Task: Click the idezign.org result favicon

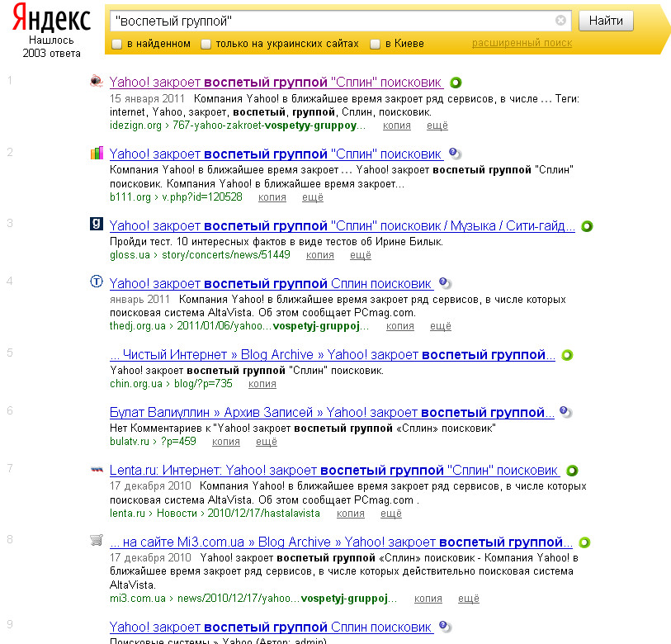Action: [x=97, y=81]
